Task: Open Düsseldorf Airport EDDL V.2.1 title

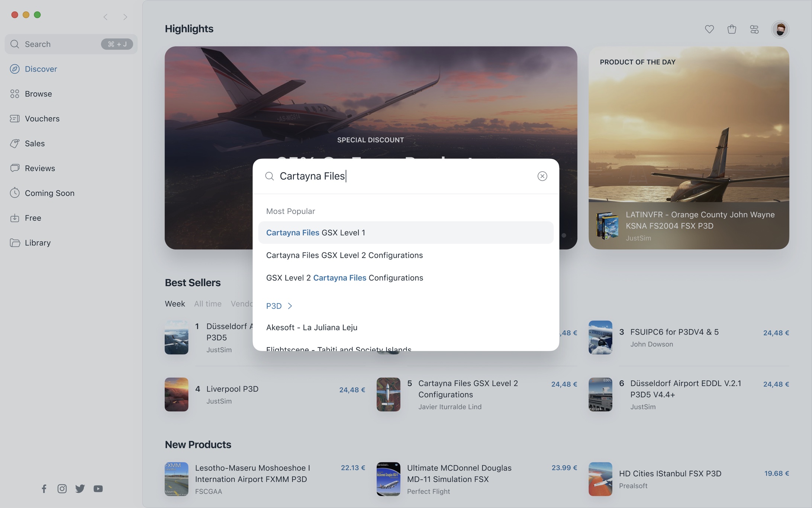Action: [686, 389]
